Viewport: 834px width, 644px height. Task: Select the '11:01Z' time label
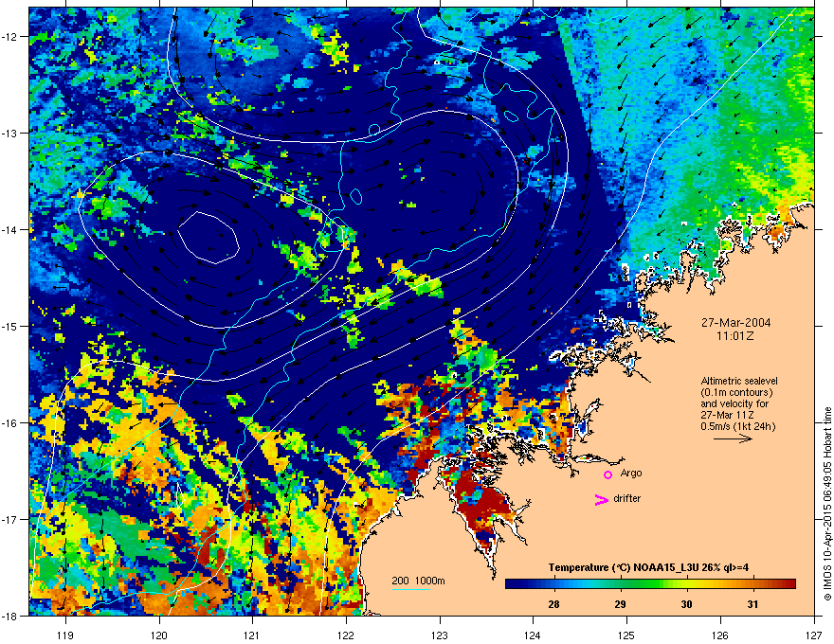tap(735, 336)
